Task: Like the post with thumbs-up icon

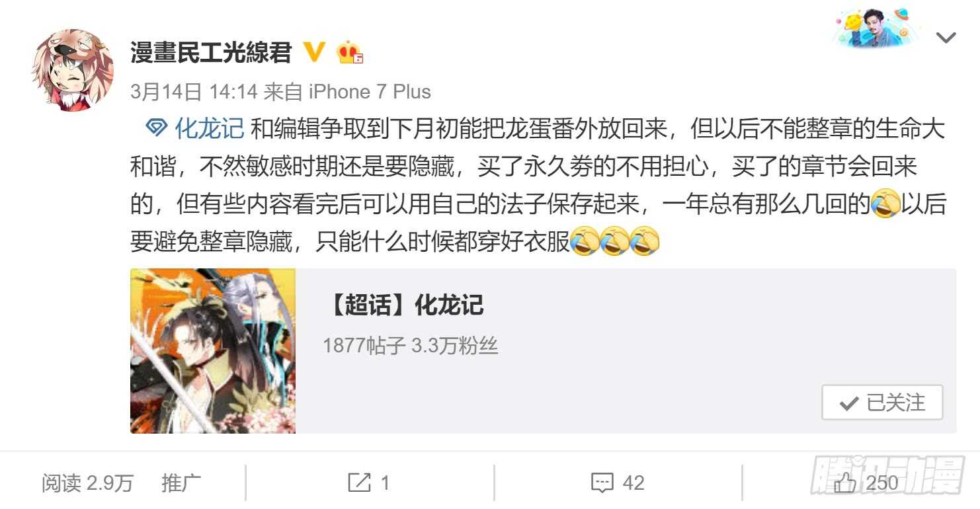Action: 845,483
